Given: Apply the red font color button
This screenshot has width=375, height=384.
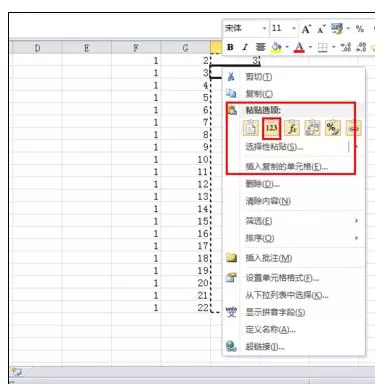Looking at the screenshot, I should click(299, 47).
